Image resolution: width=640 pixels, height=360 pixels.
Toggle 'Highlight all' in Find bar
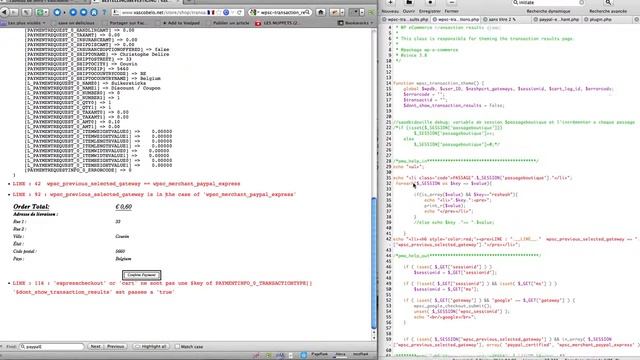(x=151, y=347)
